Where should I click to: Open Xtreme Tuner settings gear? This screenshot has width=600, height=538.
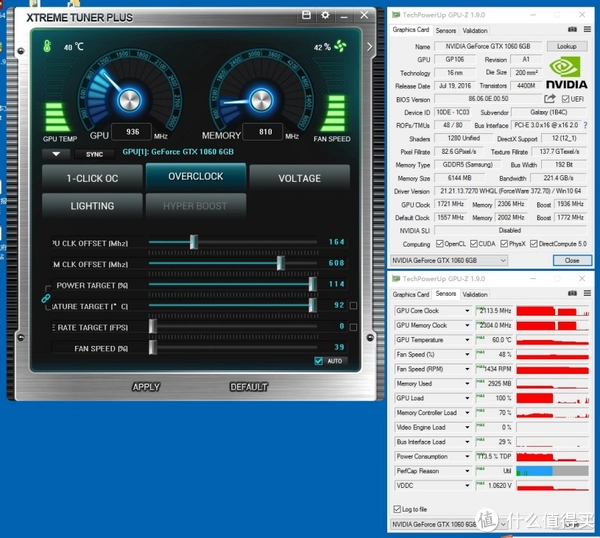pos(325,15)
